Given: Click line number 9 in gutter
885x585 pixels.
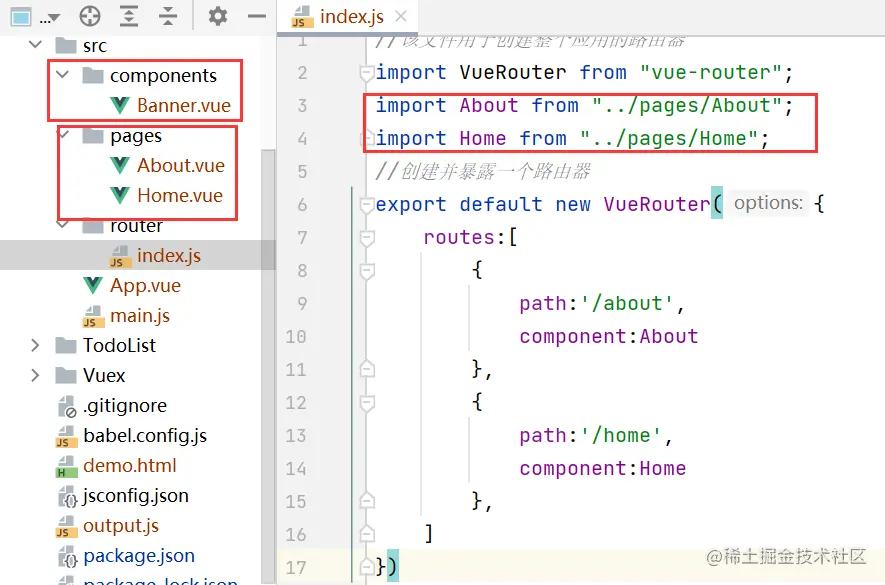Looking at the screenshot, I should (302, 303).
